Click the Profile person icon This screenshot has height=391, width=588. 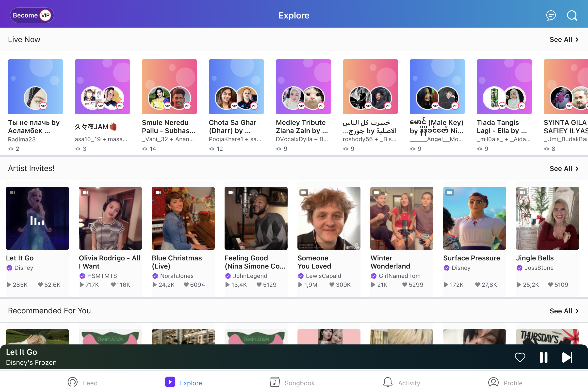tap(493, 382)
